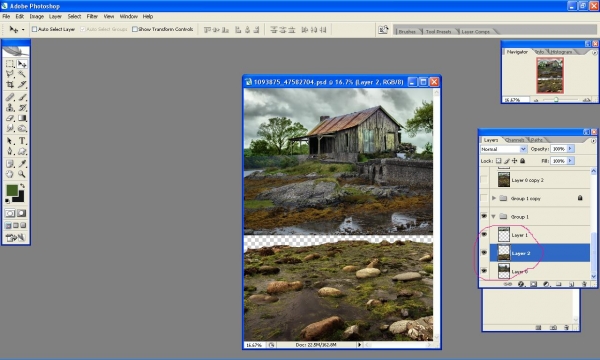Add a layer mask in Layers panel
Image resolution: width=600 pixels, height=360 pixels.
[533, 284]
